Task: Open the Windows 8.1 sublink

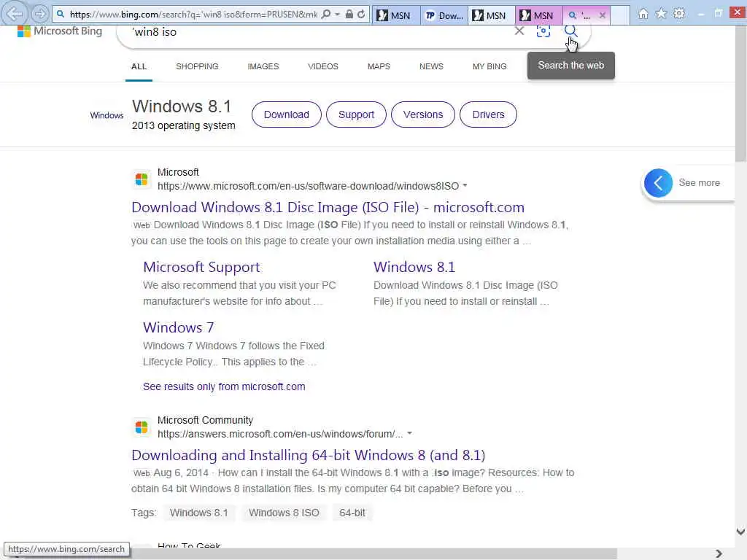Action: pos(414,267)
